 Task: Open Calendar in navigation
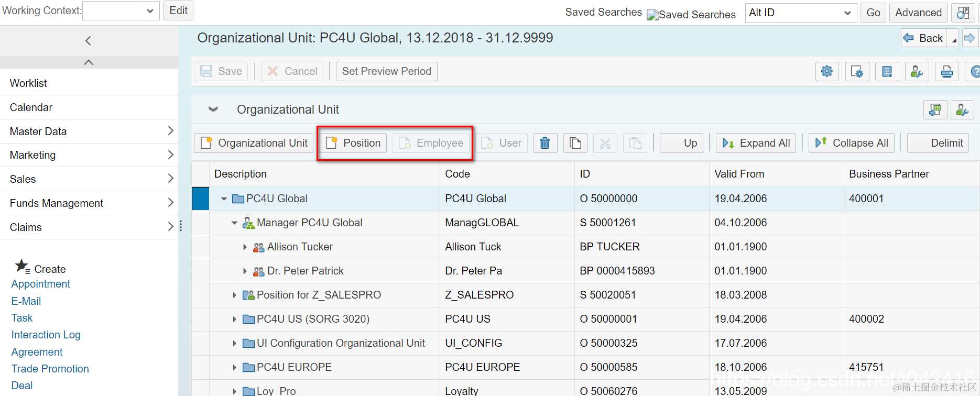pyautogui.click(x=31, y=107)
